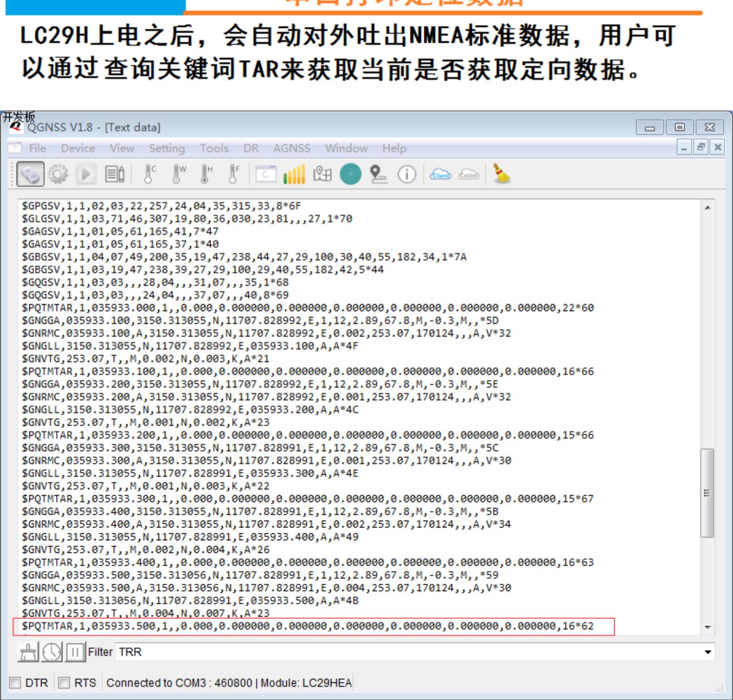Viewport: 733px width, 700px height.
Task: Select the $PQTMTAR line ending 22*60
Action: (307, 308)
